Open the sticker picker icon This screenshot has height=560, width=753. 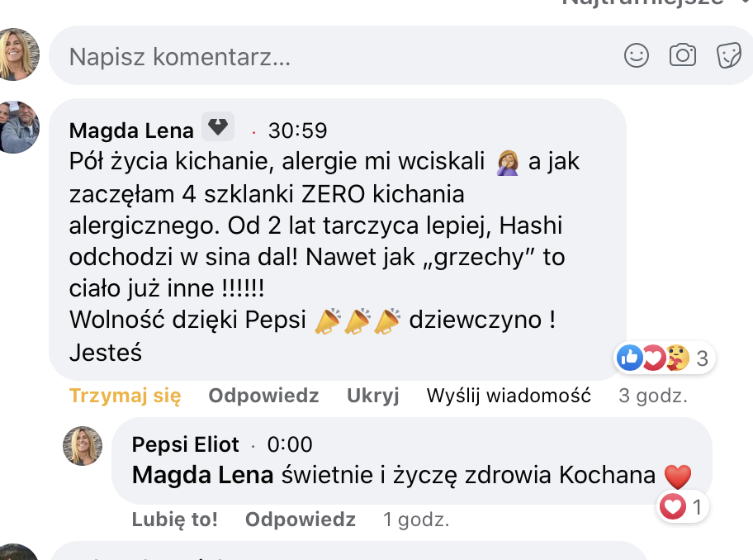[x=727, y=55]
